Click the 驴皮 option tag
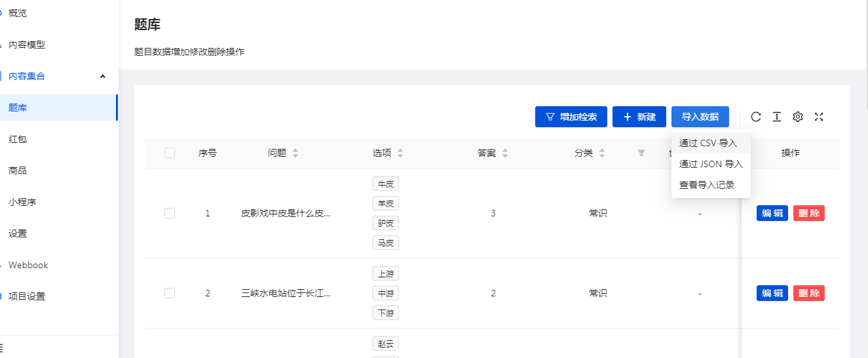This screenshot has width=868, height=358. (386, 223)
